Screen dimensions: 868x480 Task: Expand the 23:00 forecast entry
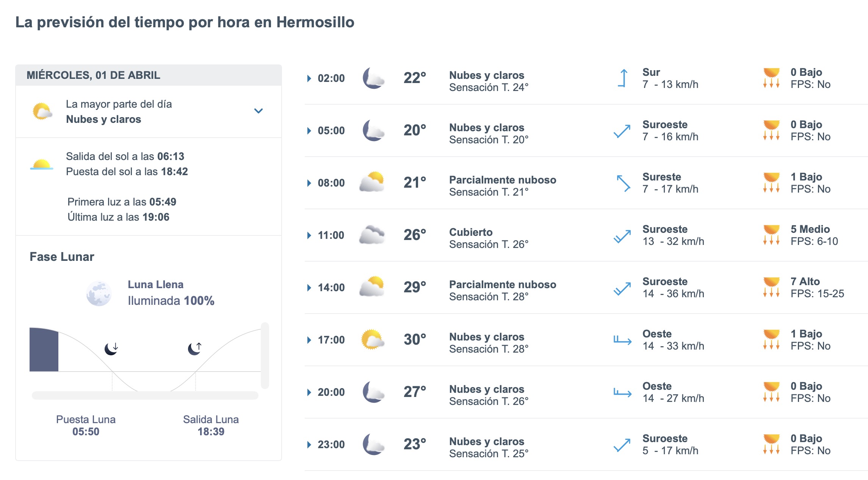309,445
